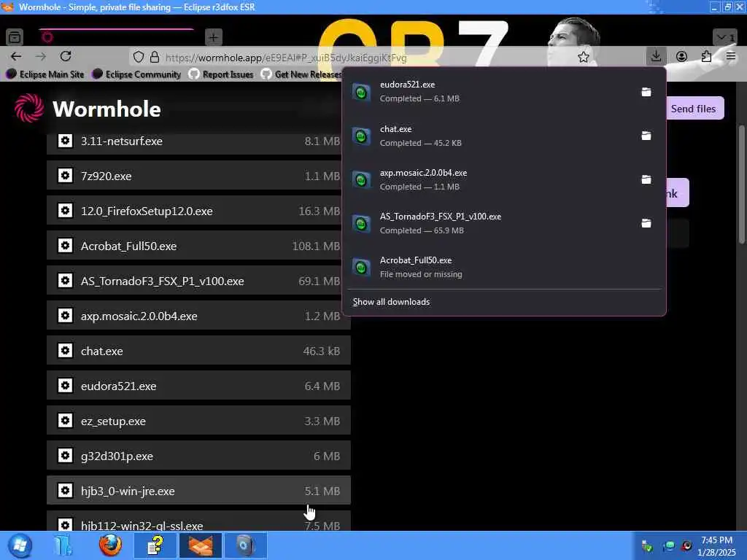Image resolution: width=747 pixels, height=560 pixels.
Task: Go back with the browser back arrow
Action: [x=16, y=57]
